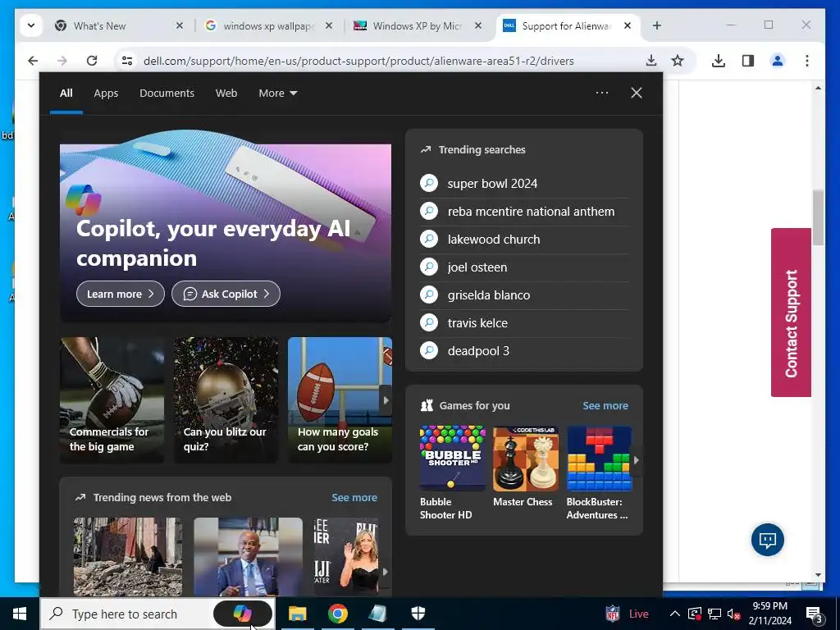Open network tray icon
This screenshot has width=840, height=630.
tap(714, 614)
